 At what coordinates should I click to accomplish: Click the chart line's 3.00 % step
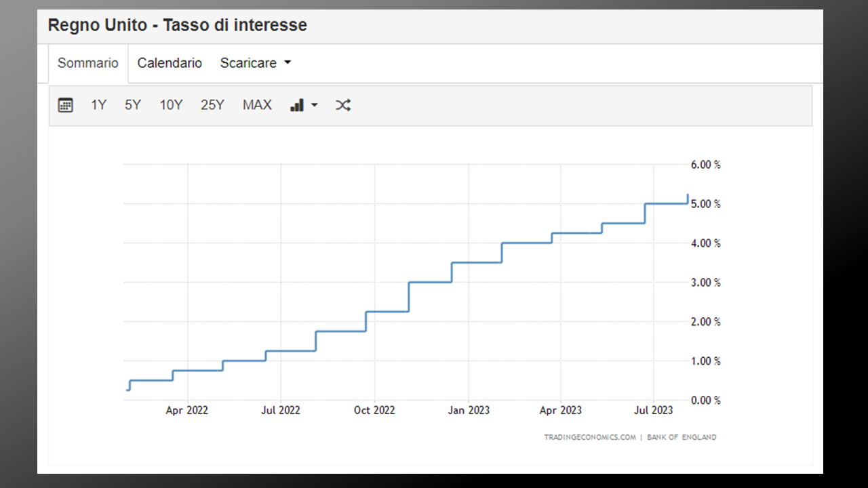coord(430,282)
